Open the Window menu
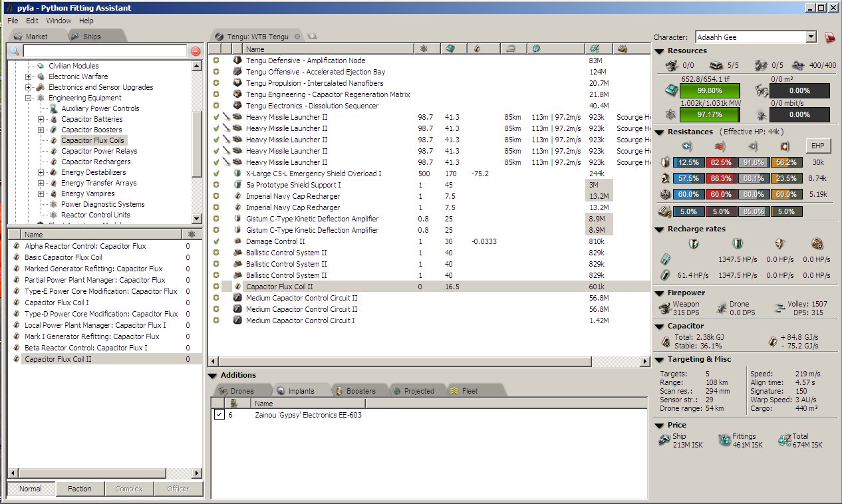The height and width of the screenshot is (504, 842). pos(59,21)
